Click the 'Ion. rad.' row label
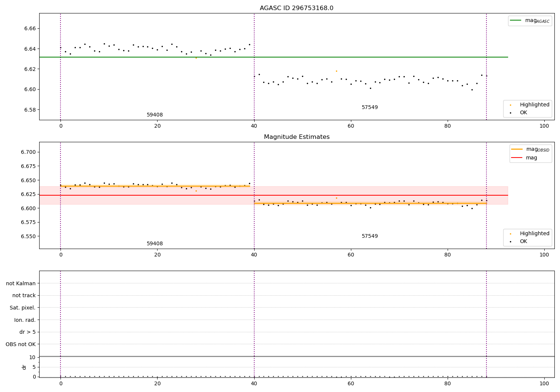Image resolution: width=560 pixels, height=392 pixels. pyautogui.click(x=25, y=320)
